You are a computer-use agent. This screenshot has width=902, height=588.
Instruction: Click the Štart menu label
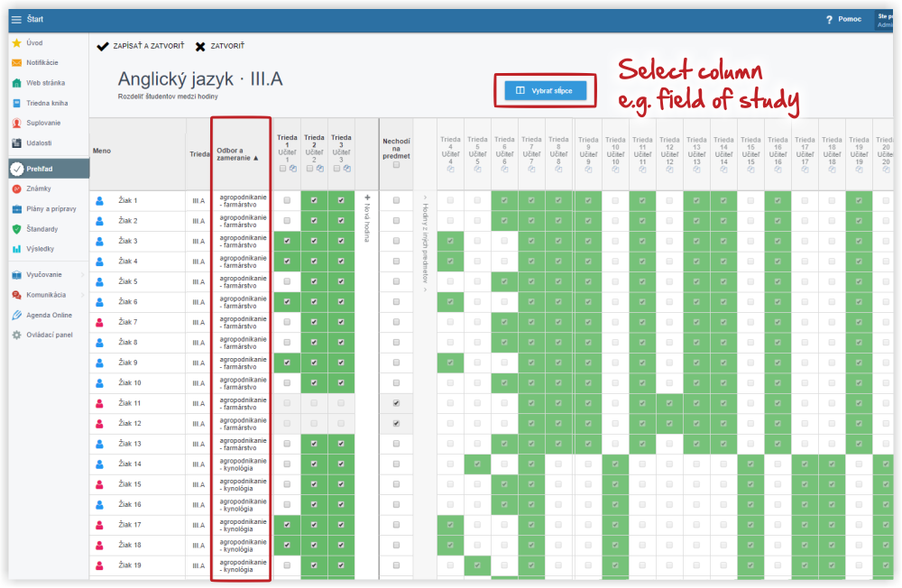(35, 20)
